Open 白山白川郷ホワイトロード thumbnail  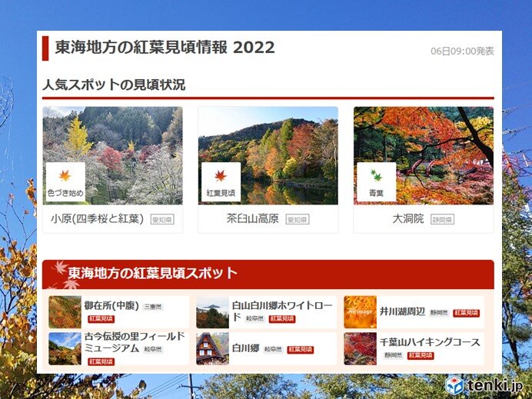[x=212, y=312]
